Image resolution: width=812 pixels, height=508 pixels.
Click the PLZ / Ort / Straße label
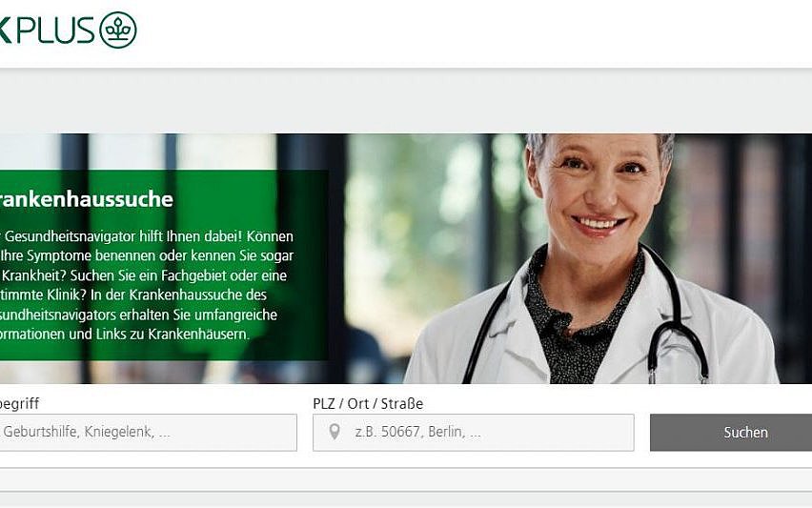pos(368,403)
